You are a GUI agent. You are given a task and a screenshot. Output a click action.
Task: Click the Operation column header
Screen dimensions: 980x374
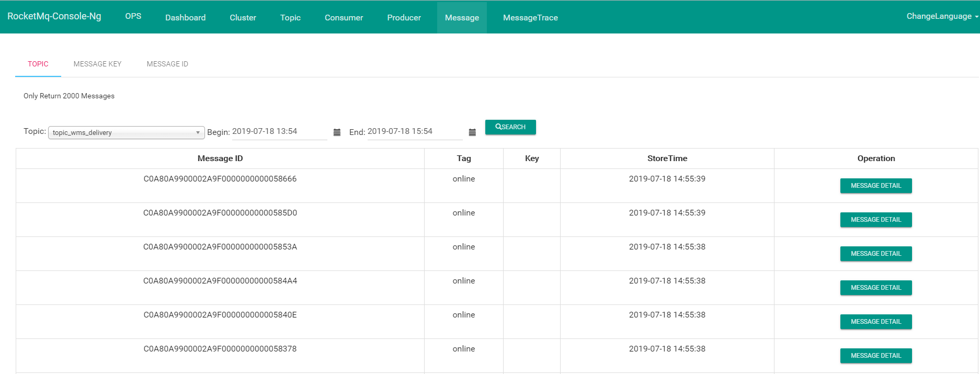pyautogui.click(x=876, y=158)
